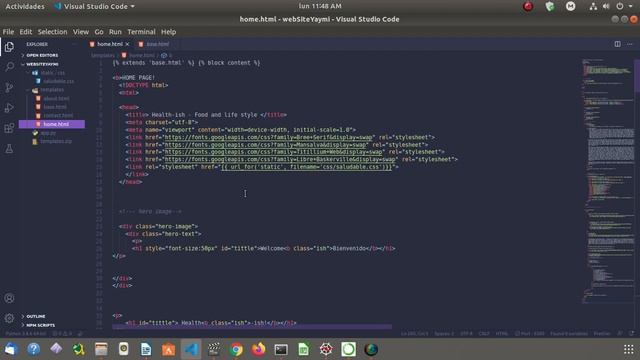Click red recorder tray icon
Screen dimensions: 640x360
(528, 7)
